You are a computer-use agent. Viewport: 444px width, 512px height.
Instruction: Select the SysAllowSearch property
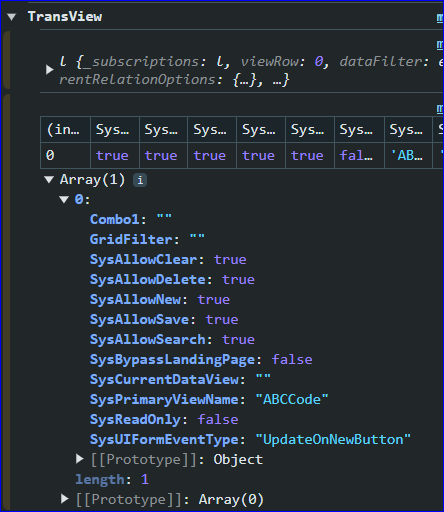click(x=172, y=339)
